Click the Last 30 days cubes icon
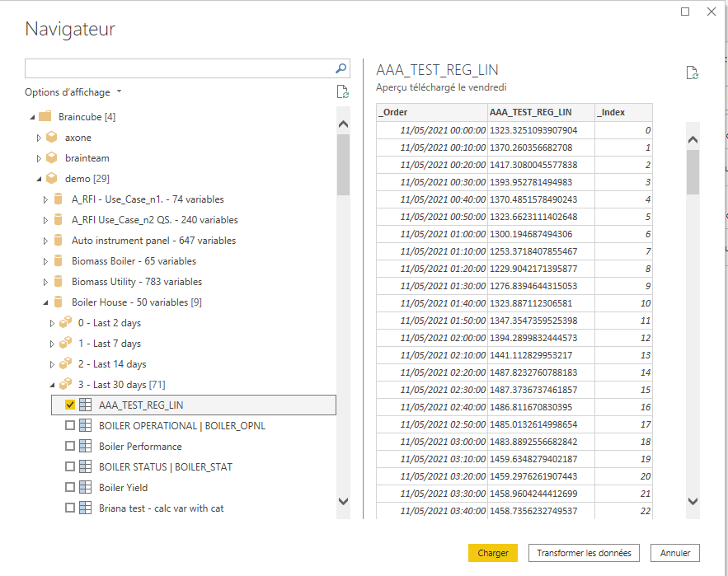The width and height of the screenshot is (728, 576). [65, 384]
